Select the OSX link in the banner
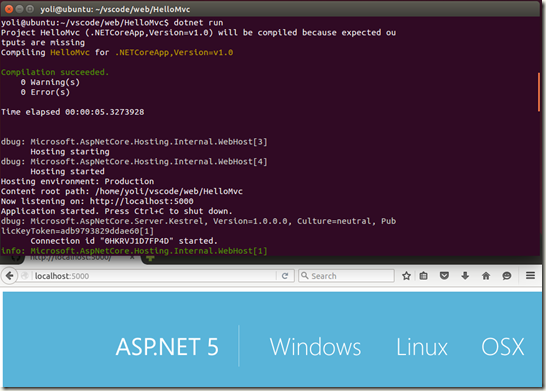This screenshot has height=391, width=546. pos(502,347)
